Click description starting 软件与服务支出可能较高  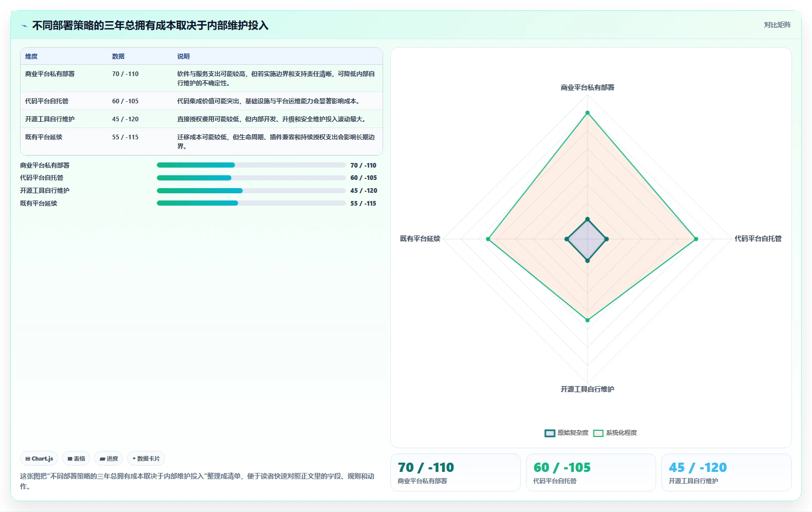pos(276,79)
